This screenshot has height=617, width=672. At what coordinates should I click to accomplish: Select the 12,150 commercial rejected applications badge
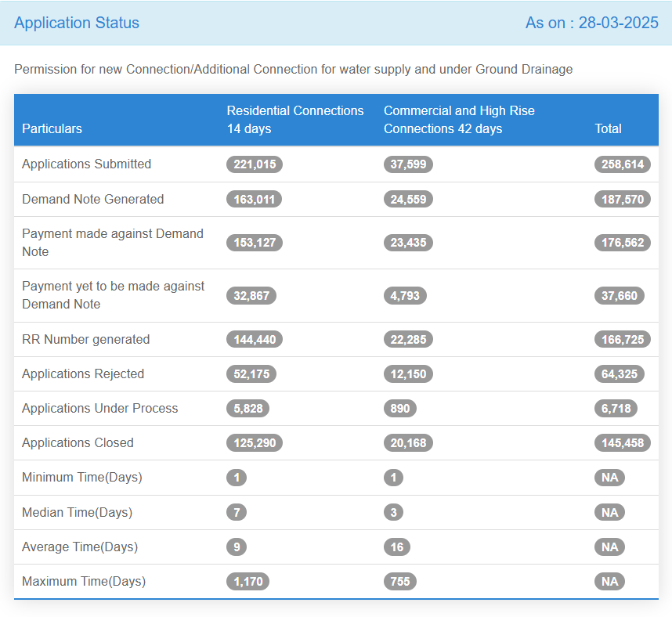click(408, 373)
